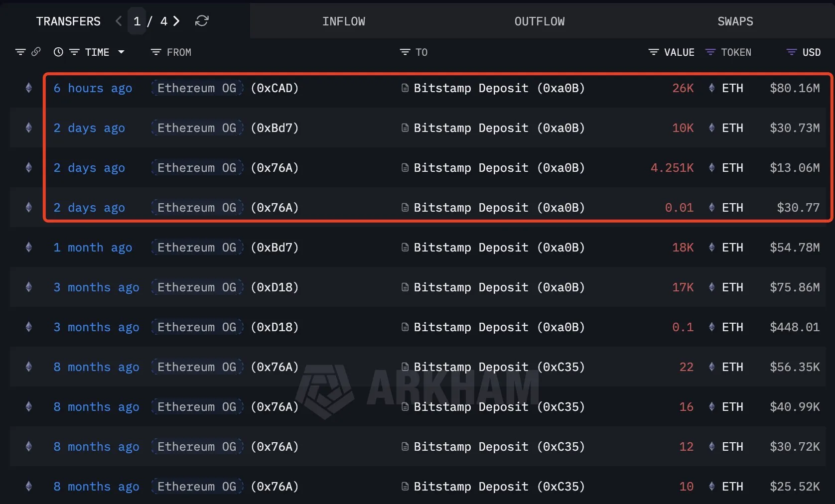Switch to the INFLOW tab
Viewport: 835px width, 504px height.
343,21
